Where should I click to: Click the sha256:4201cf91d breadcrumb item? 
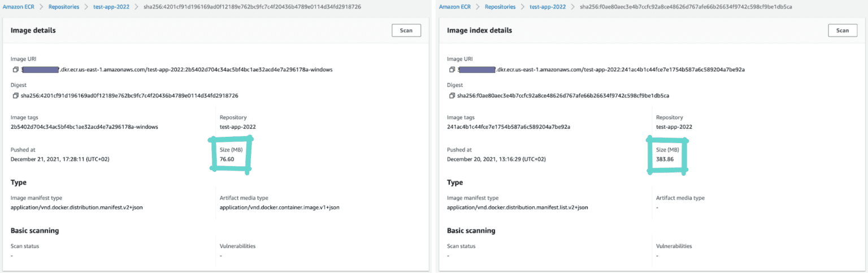(x=253, y=7)
